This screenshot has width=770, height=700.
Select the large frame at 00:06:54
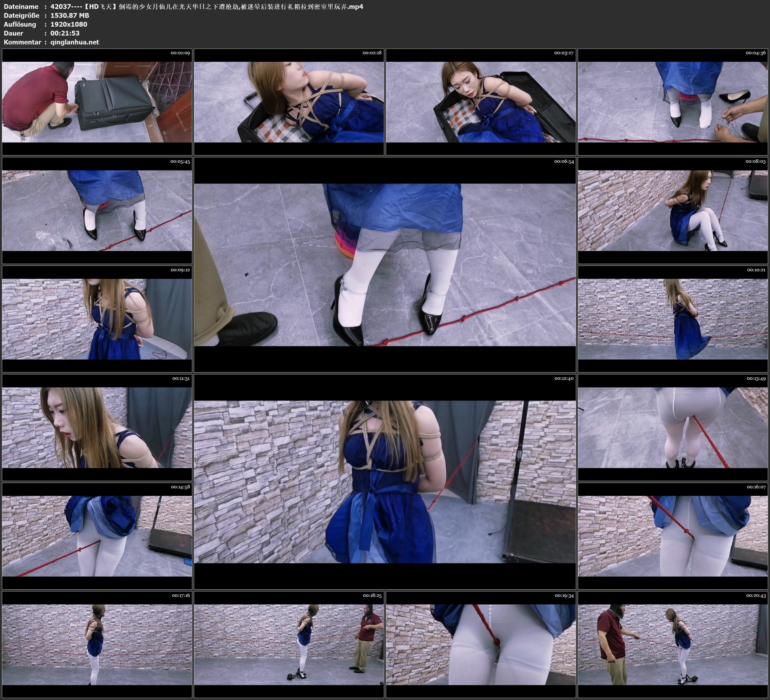point(385,265)
